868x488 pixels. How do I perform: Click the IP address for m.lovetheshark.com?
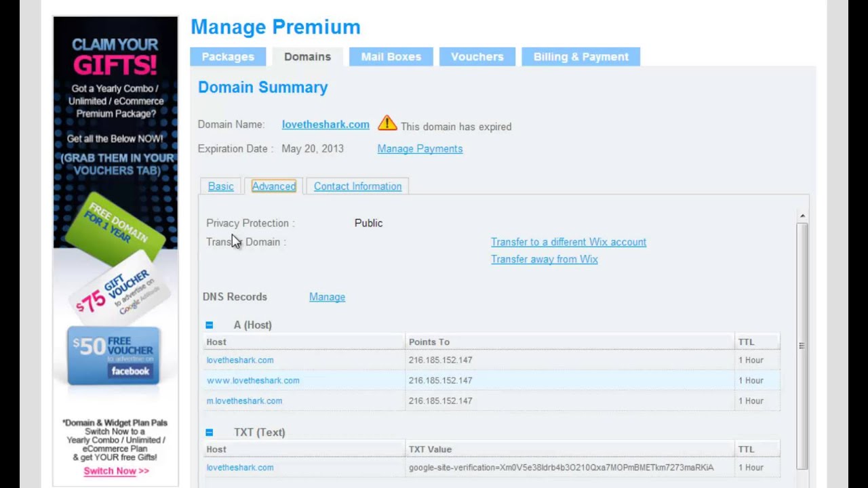(440, 401)
